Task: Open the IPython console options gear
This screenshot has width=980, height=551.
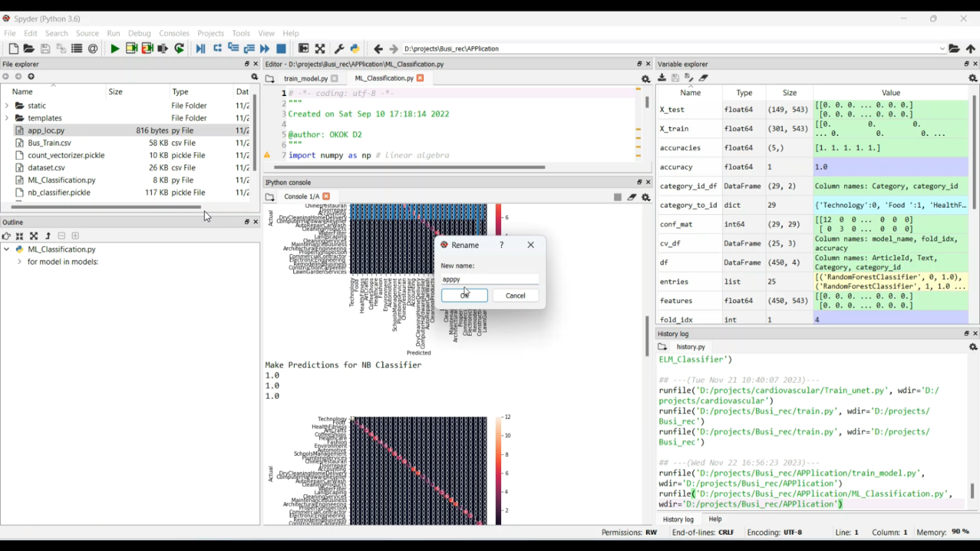Action: [x=646, y=197]
